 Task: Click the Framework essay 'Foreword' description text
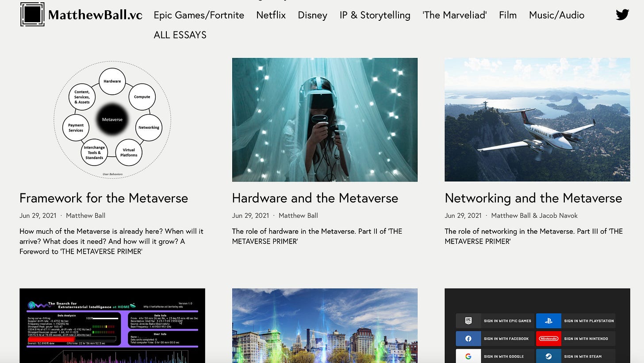click(111, 241)
